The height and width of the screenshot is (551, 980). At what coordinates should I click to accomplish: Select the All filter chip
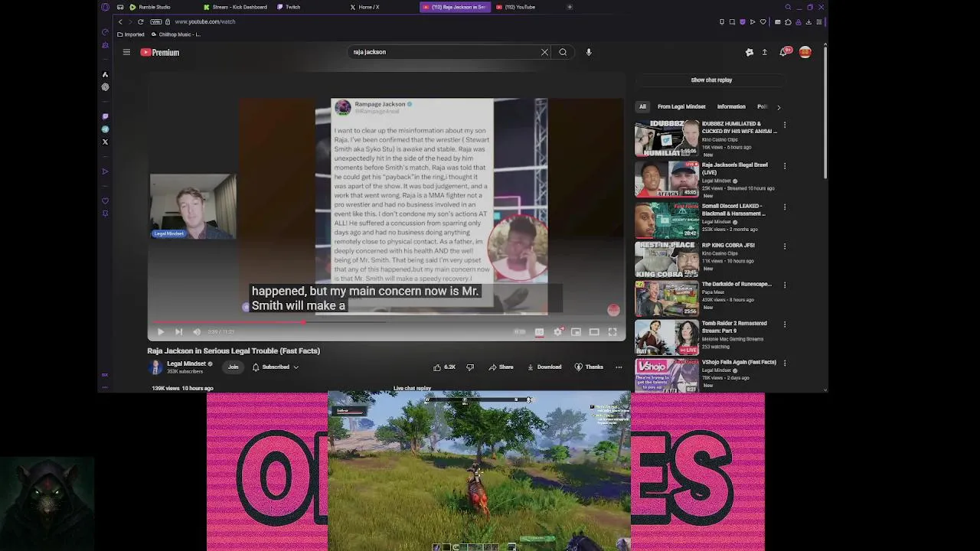642,106
